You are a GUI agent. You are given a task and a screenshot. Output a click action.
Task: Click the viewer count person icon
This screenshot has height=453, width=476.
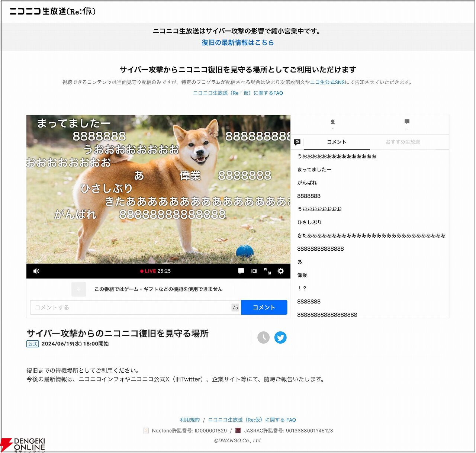point(333,122)
